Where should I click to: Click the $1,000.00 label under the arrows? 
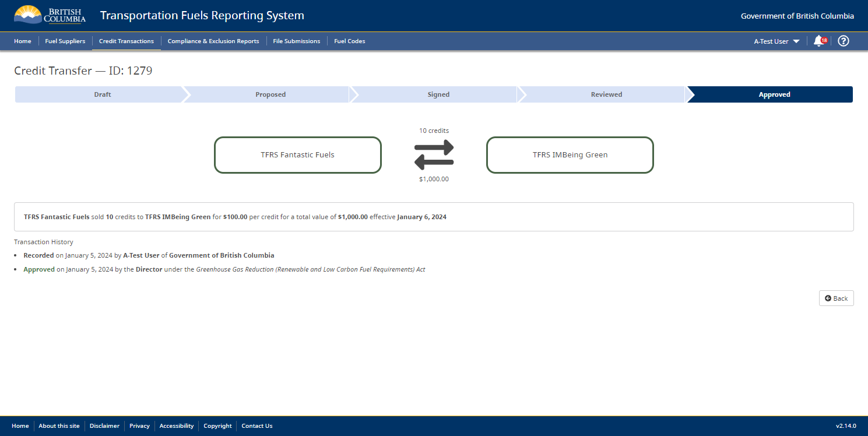point(434,179)
